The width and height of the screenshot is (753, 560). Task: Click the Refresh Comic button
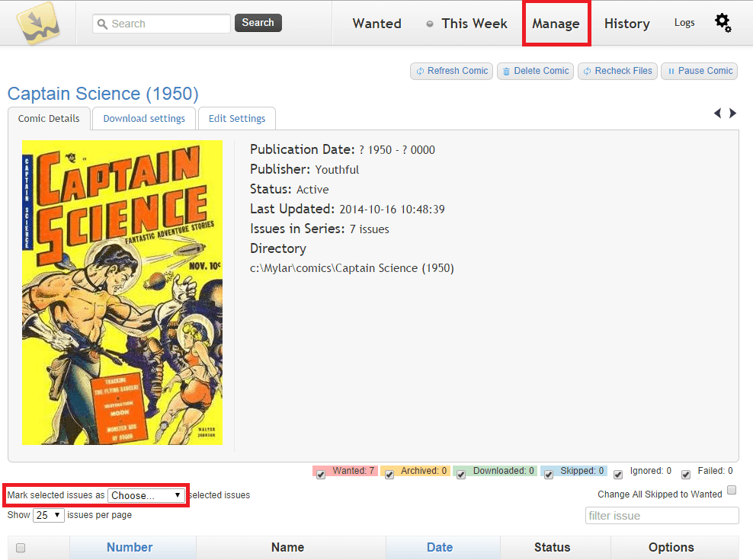pos(451,71)
